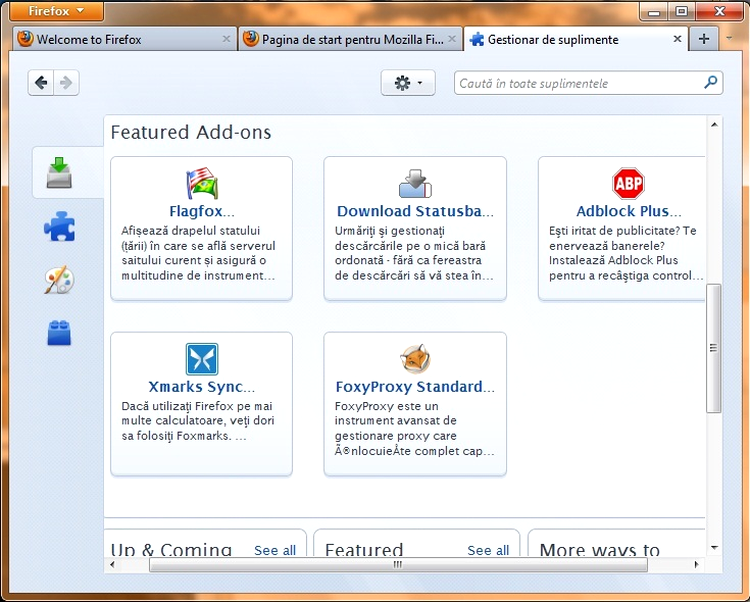750x602 pixels.
Task: Click the scroll right arrow
Action: pyautogui.click(x=696, y=565)
